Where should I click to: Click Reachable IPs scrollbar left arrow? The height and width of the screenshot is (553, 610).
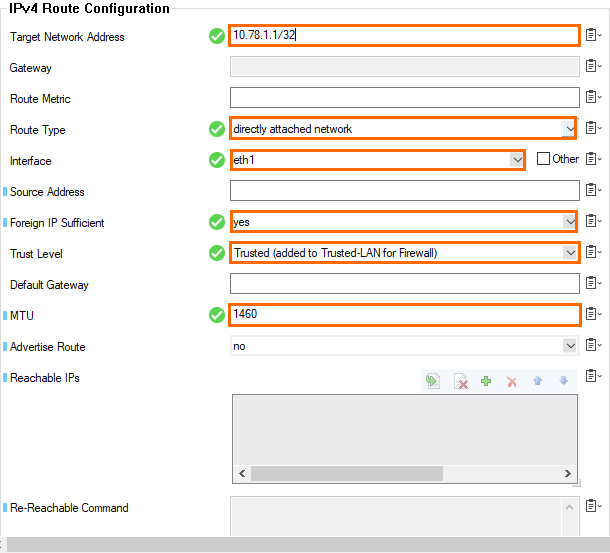tap(242, 474)
